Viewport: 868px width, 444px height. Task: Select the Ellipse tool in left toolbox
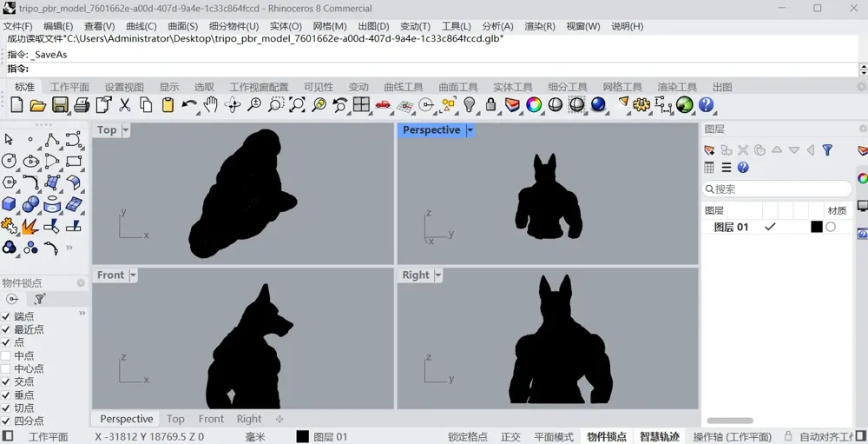30,162
